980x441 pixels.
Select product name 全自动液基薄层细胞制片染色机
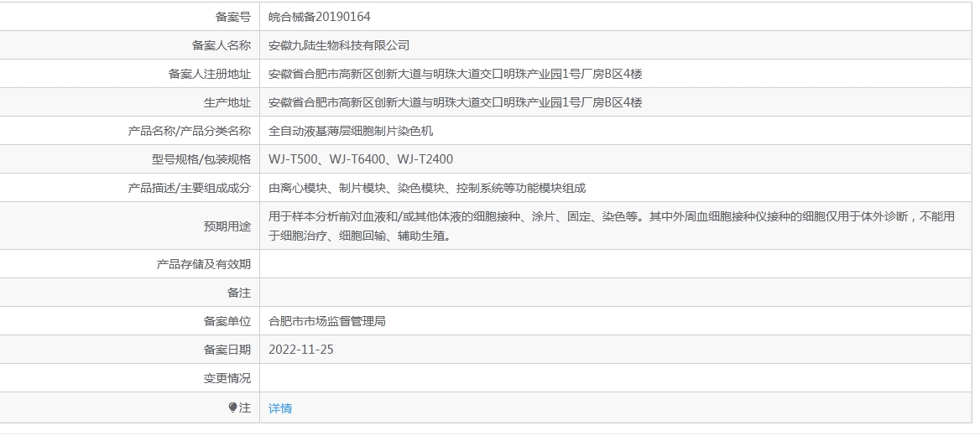click(x=351, y=131)
